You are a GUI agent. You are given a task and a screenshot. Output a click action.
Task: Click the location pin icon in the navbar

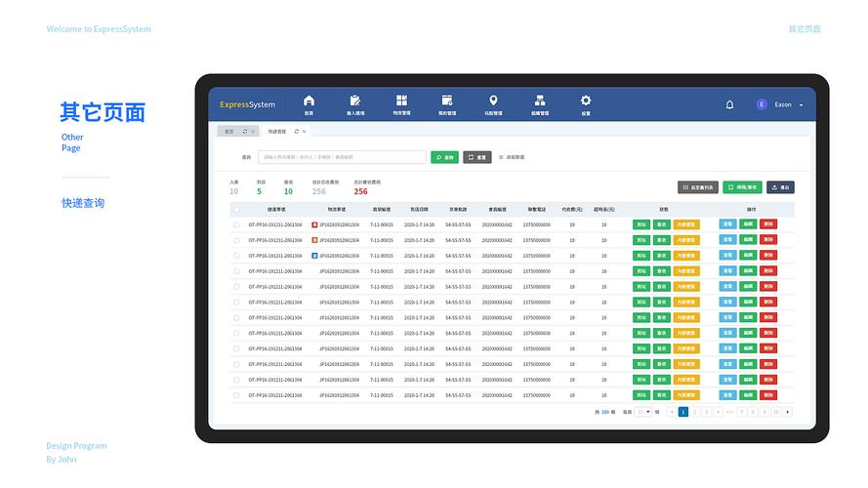tap(493, 101)
